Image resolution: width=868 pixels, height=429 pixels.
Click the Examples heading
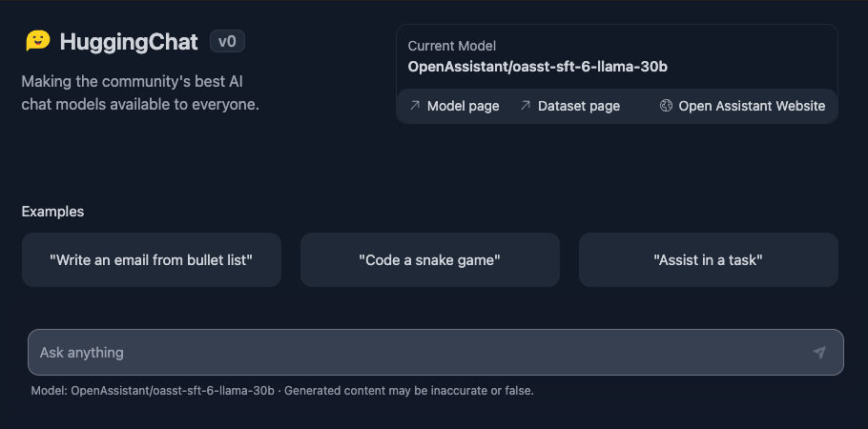click(52, 212)
